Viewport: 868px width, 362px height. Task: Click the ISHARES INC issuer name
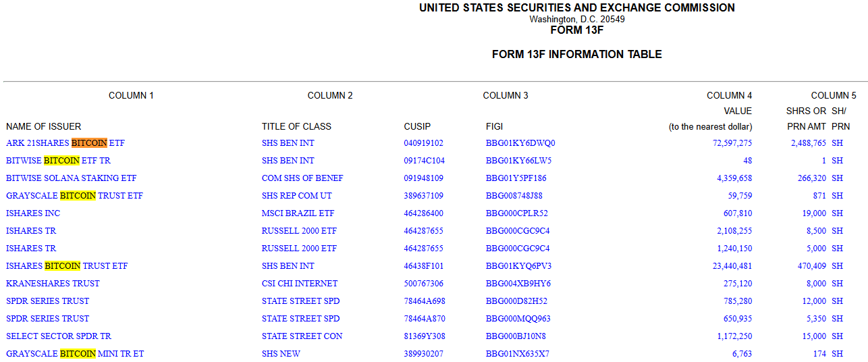coord(33,213)
